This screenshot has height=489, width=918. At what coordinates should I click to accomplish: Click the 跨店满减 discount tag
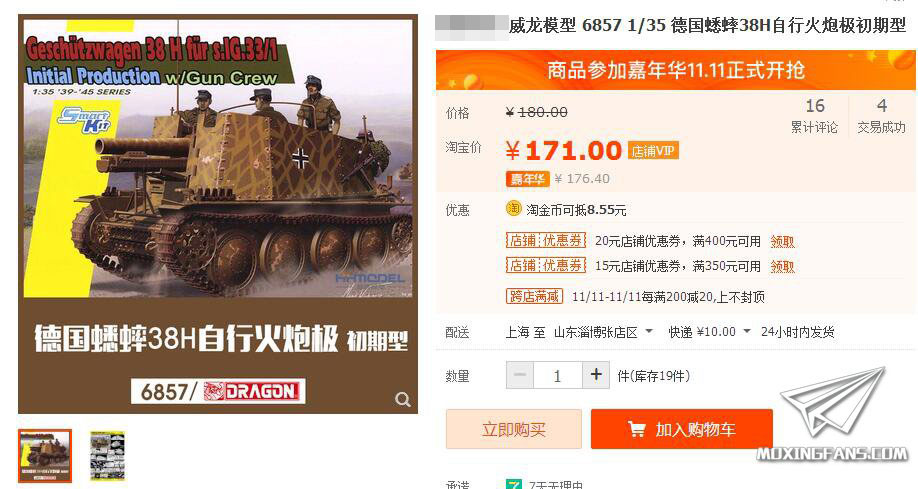coord(534,296)
